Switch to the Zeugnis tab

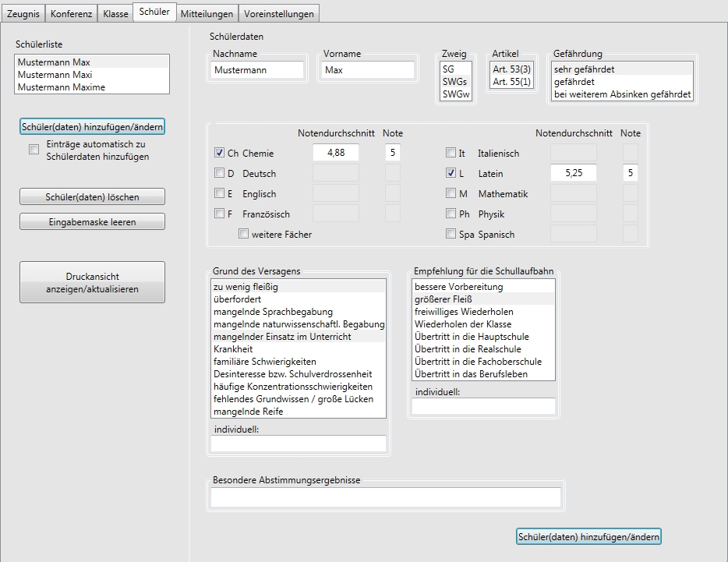(x=23, y=14)
